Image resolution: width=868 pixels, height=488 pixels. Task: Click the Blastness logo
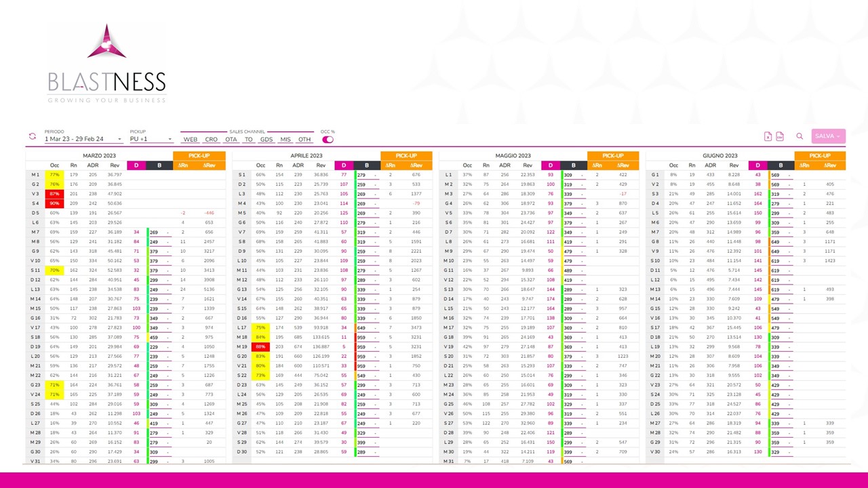pyautogui.click(x=106, y=63)
